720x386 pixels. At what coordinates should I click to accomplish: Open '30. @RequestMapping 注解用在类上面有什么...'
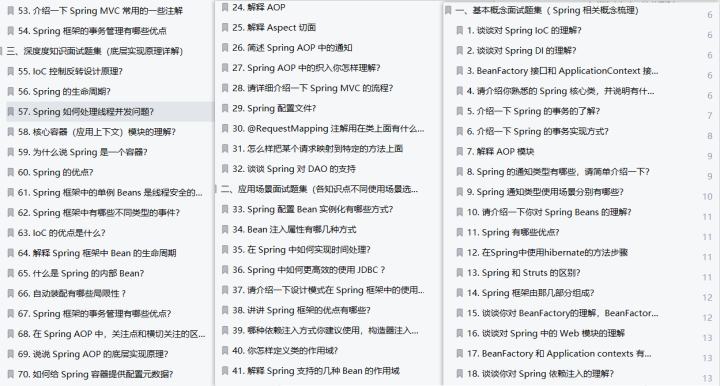coord(328,129)
